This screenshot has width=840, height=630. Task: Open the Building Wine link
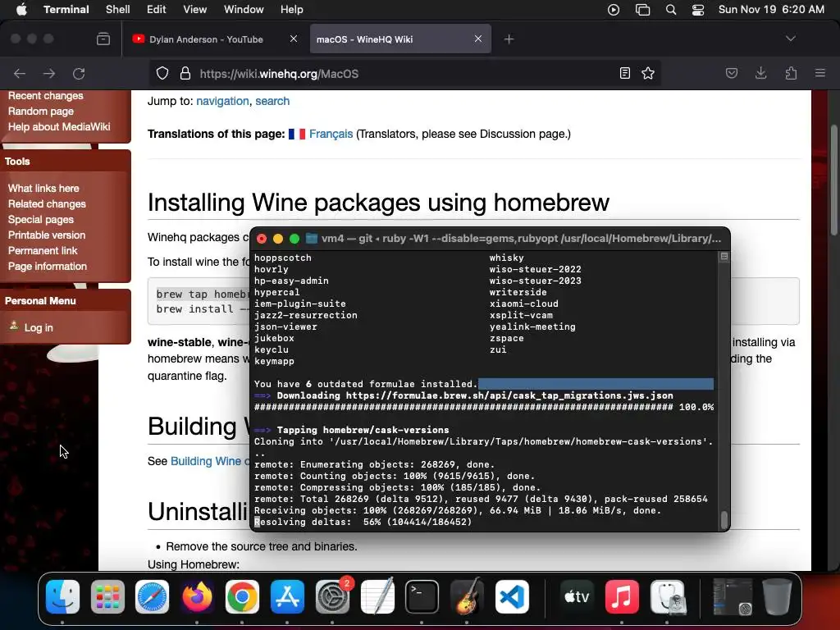[x=210, y=461]
